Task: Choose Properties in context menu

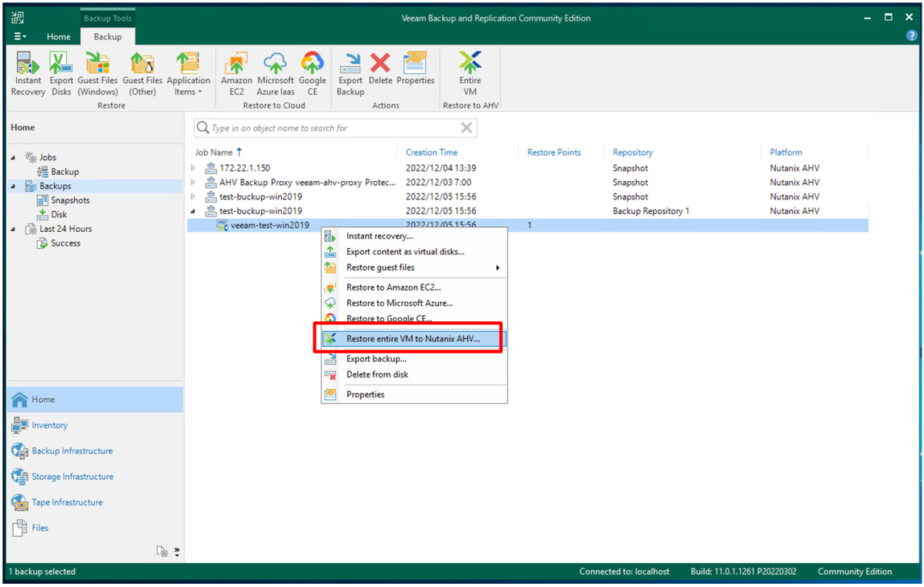Action: [414, 394]
